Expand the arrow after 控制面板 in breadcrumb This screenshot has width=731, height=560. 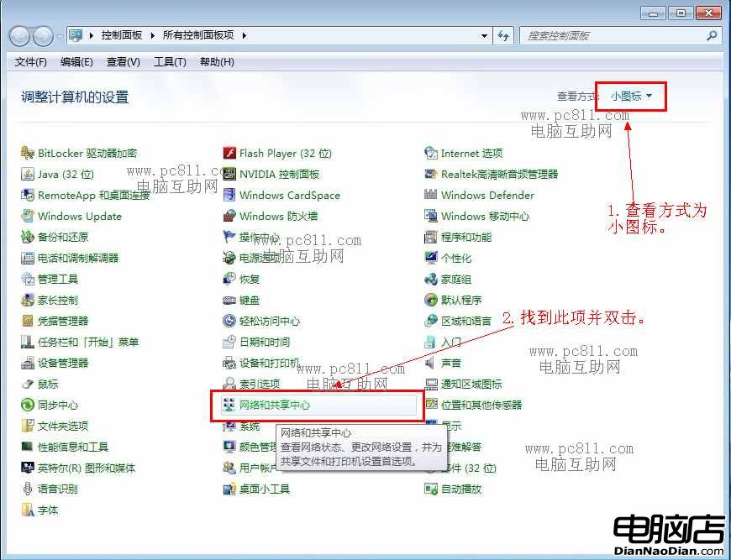pyautogui.click(x=152, y=35)
